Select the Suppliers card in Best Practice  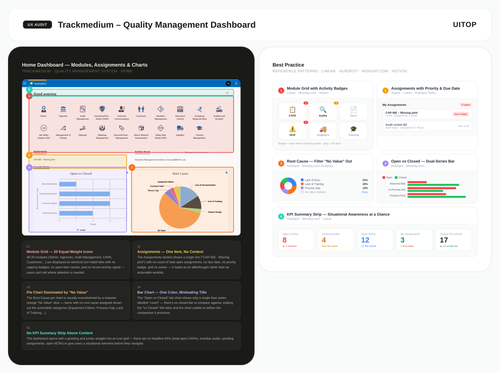(x=323, y=131)
